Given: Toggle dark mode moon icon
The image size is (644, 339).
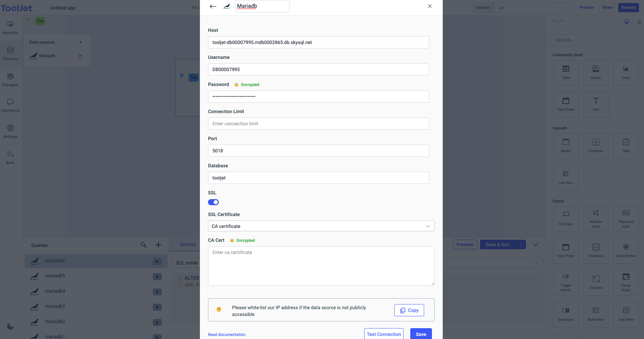Looking at the screenshot, I should pyautogui.click(x=10, y=326).
